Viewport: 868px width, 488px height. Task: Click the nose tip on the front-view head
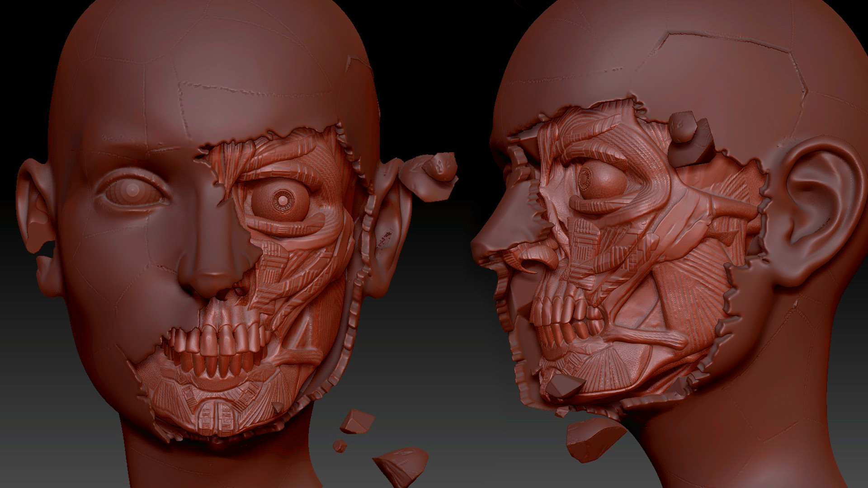tap(212, 279)
